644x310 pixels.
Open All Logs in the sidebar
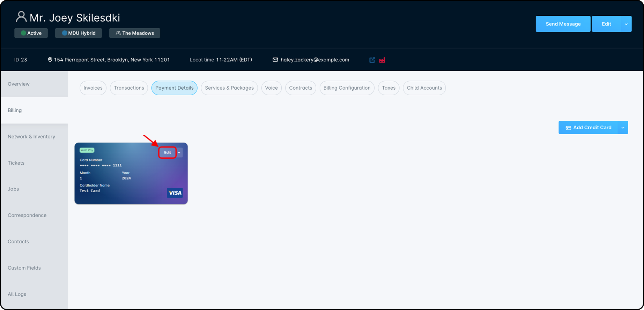tap(35, 294)
